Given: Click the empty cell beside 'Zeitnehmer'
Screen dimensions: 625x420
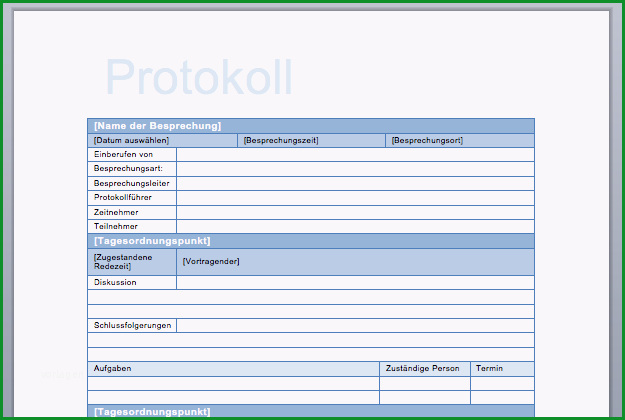Looking at the screenshot, I should pyautogui.click(x=355, y=212).
